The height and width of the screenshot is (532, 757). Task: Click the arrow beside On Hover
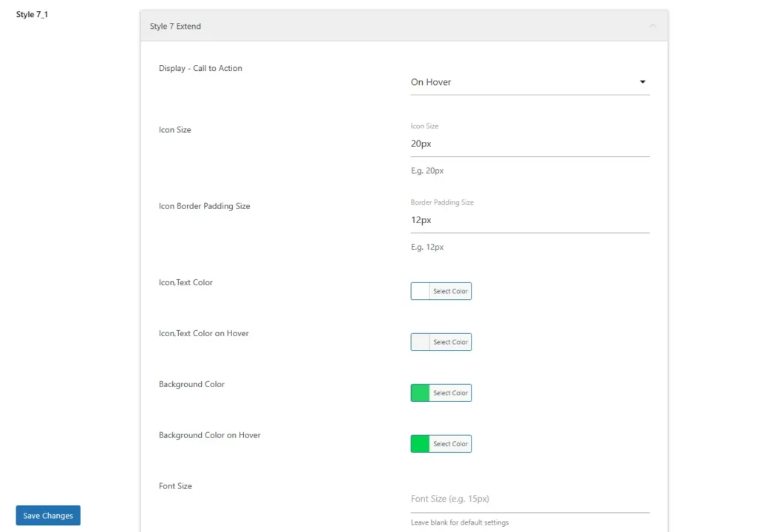642,82
